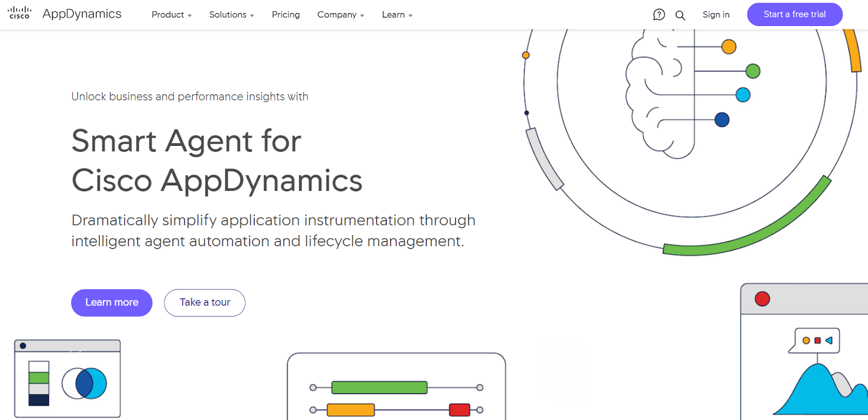
Task: Expand the Company dropdown menu
Action: coord(341,15)
